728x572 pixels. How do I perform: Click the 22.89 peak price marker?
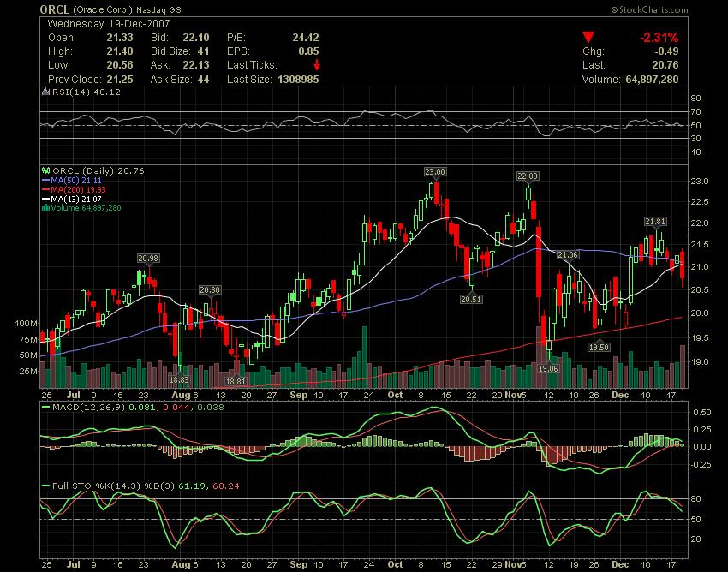point(528,176)
